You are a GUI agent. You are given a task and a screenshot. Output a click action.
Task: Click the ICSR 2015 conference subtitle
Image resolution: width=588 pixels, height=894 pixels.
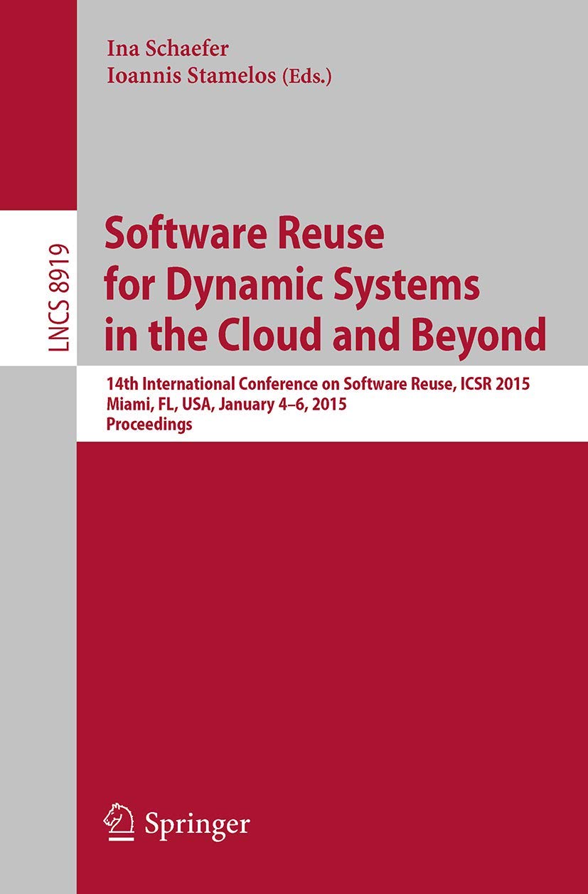tap(315, 383)
